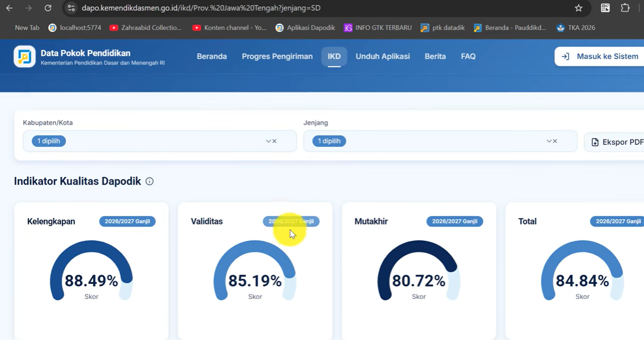
Task: Click Mutakhir 2026/2027 Ganjil badge
Action: pos(454,221)
